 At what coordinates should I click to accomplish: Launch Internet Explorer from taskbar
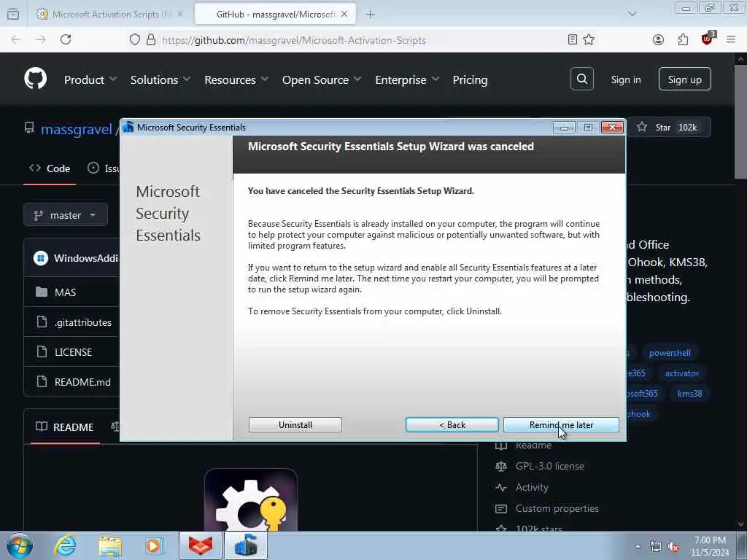coord(65,545)
